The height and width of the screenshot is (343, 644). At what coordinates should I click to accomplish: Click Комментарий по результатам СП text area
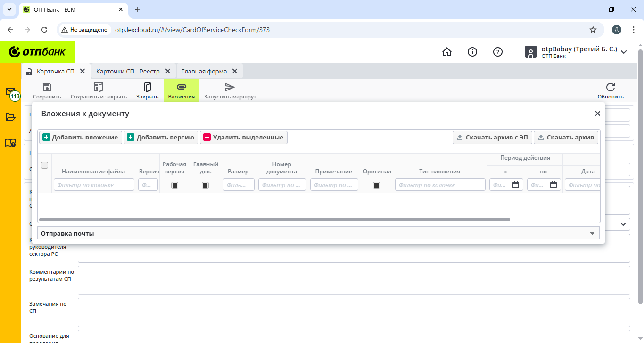click(354, 280)
